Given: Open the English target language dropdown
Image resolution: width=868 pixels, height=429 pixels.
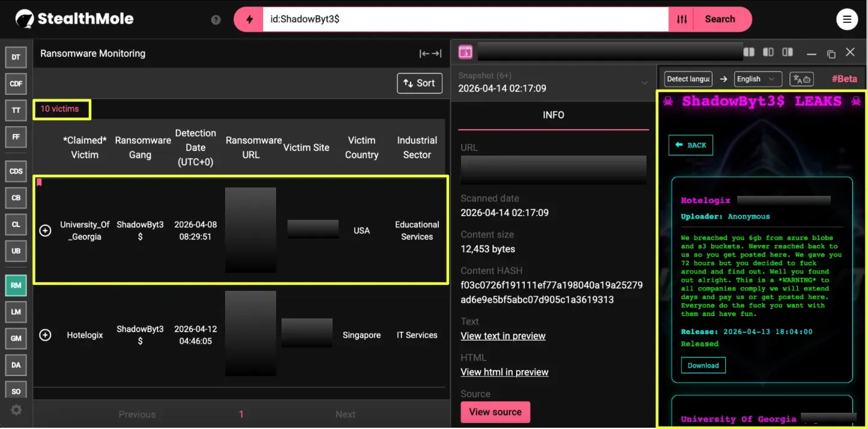Looking at the screenshot, I should (x=758, y=79).
